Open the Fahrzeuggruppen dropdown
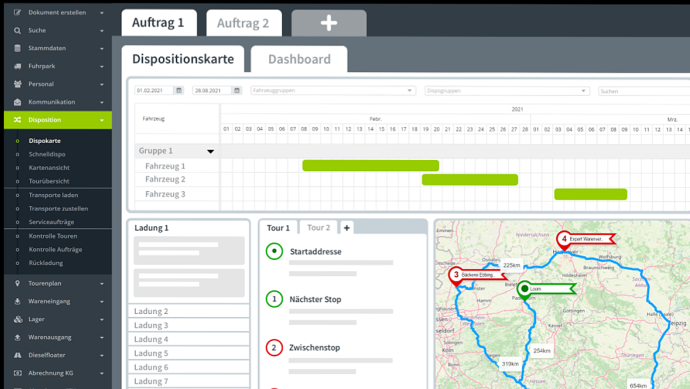Screen dimensions: 690x389 point(333,91)
